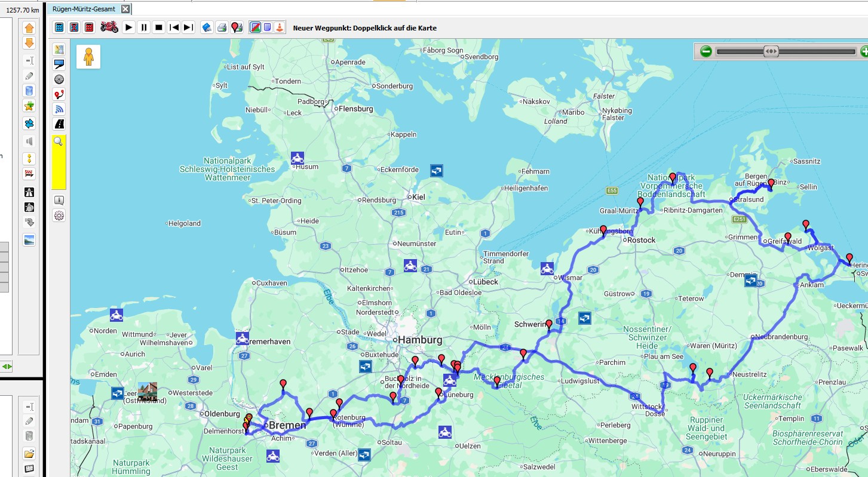Click the green minus zoom-out button
868x477 pixels.
pyautogui.click(x=706, y=51)
